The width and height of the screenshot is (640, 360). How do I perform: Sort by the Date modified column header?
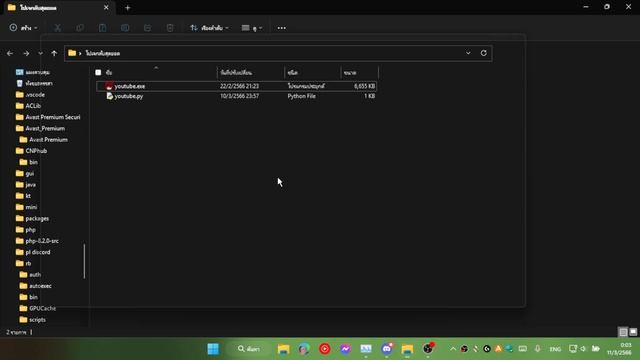(x=251, y=73)
